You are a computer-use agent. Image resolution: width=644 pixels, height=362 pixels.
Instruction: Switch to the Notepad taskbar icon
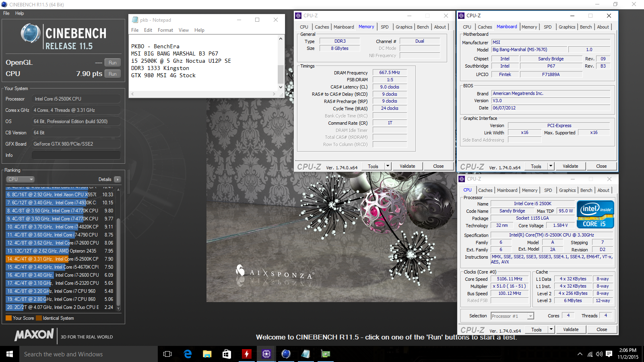pos(305,354)
